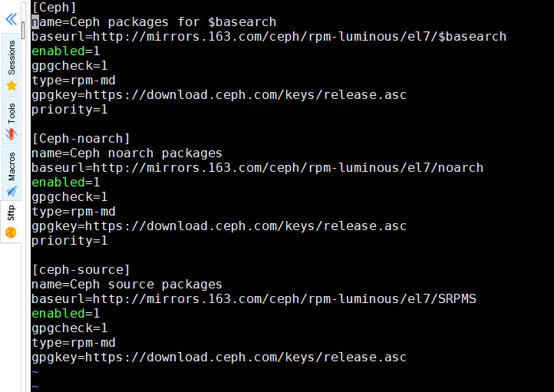
Task: Click the [Ceph-noarch] section header
Action: pos(81,138)
